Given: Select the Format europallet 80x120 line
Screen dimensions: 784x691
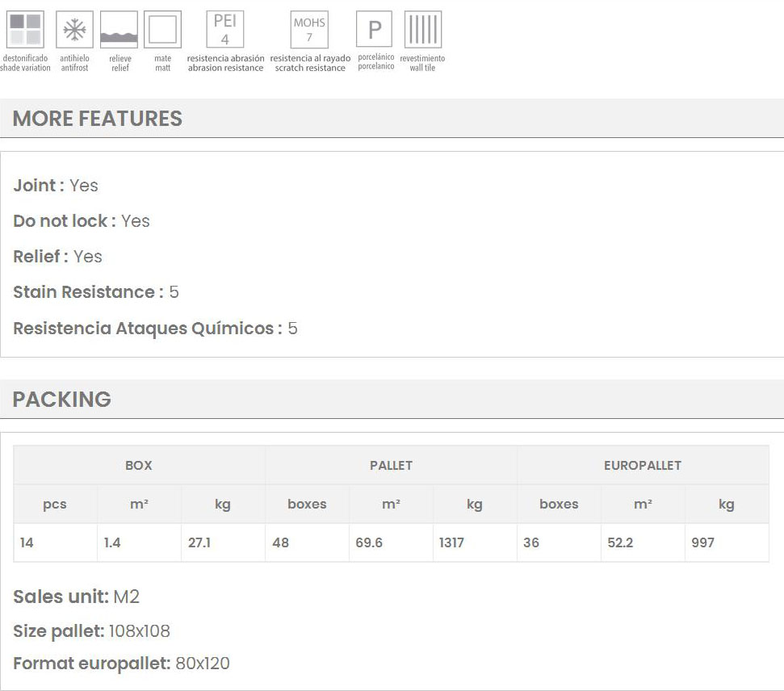Looking at the screenshot, I should (121, 664).
